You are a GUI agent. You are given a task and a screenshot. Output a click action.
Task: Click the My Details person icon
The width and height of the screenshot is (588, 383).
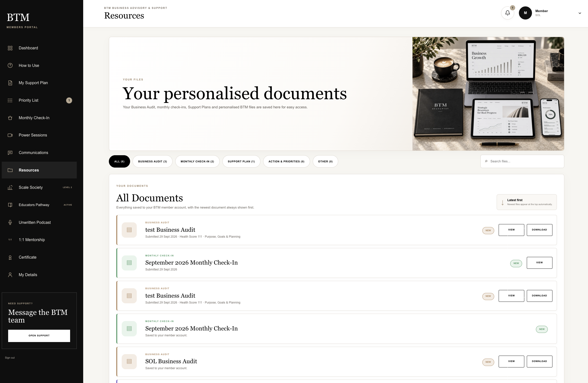coord(10,275)
